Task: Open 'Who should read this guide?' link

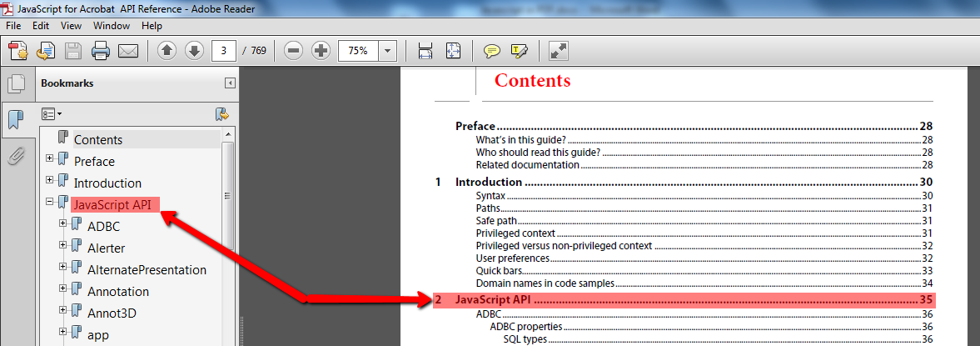Action: tap(704, 153)
